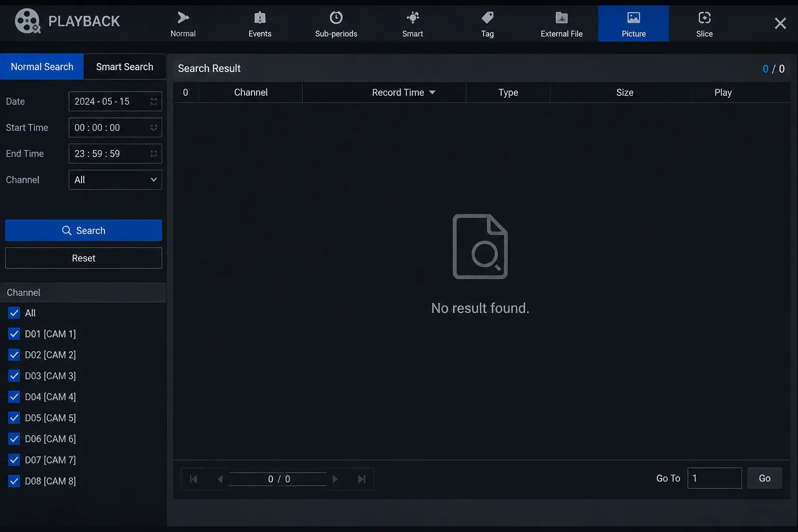The height and width of the screenshot is (532, 798).
Task: Click the blue Search button
Action: [84, 230]
